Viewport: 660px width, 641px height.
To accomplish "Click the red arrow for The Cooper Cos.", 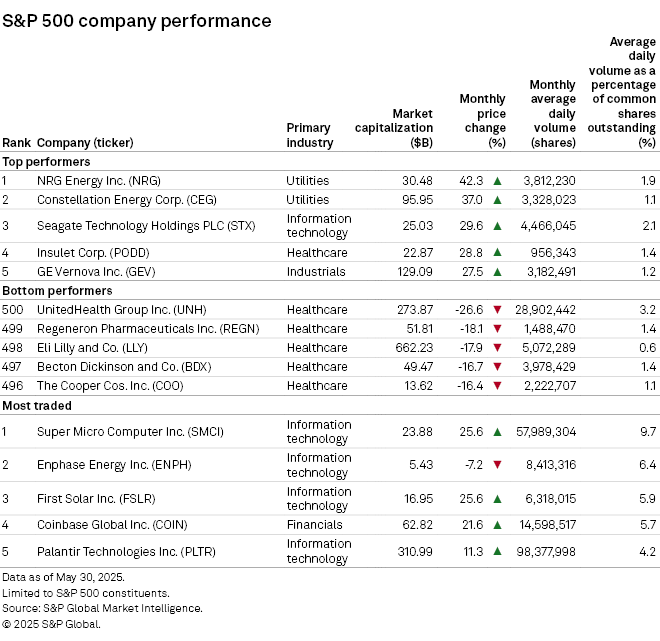I will 496,386.
